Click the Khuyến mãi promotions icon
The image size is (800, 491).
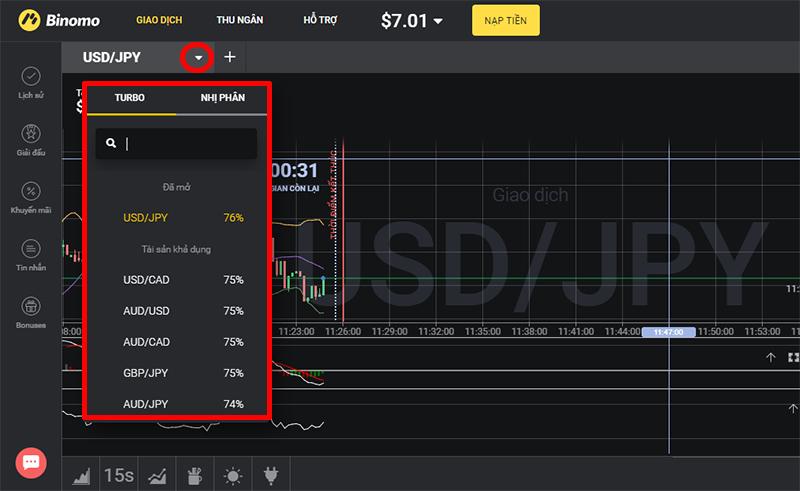pyautogui.click(x=31, y=191)
